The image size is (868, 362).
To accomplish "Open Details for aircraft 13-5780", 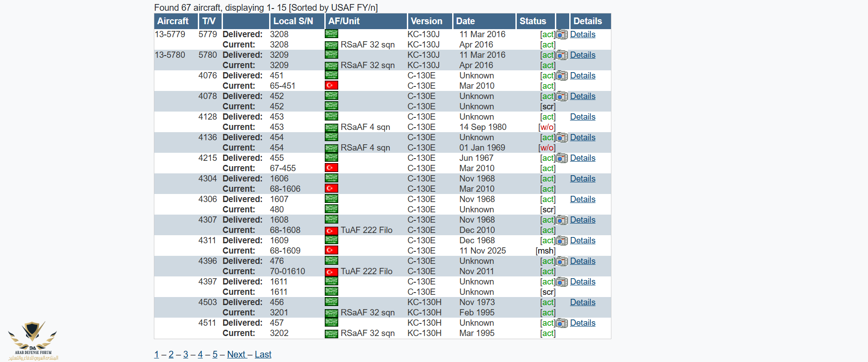I will click(582, 55).
